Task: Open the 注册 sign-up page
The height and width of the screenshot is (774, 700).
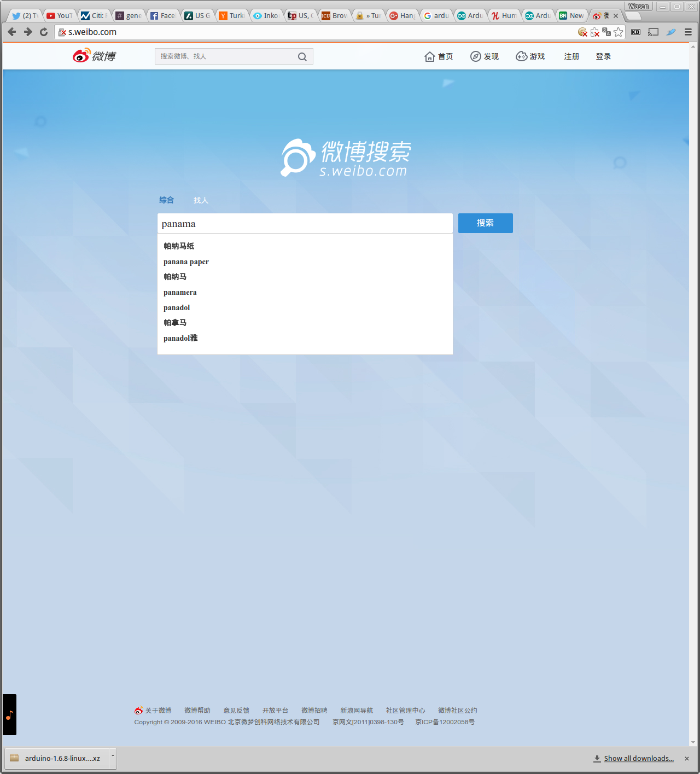Action: tap(571, 56)
